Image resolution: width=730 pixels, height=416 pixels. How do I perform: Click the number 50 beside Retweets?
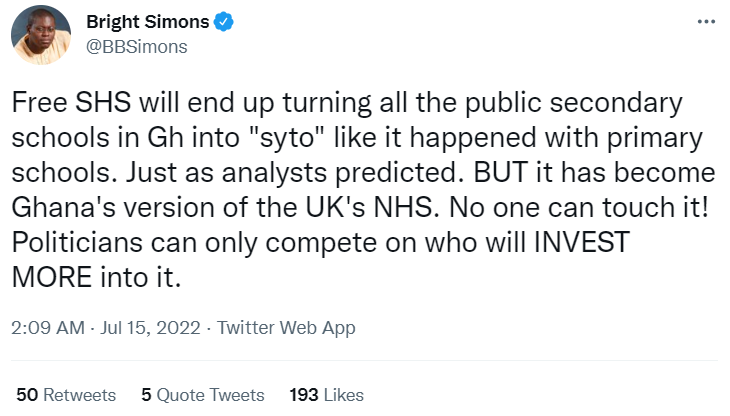[x=27, y=394]
